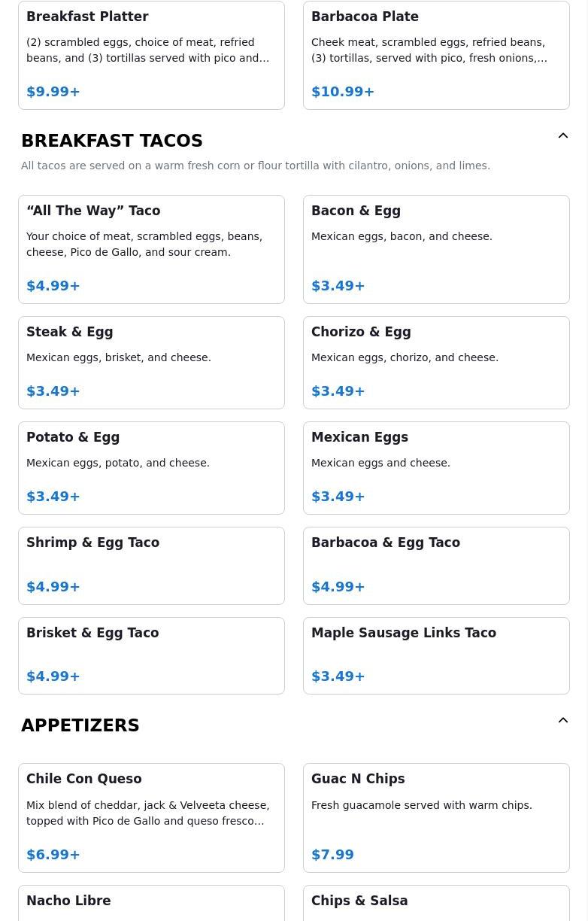The width and height of the screenshot is (588, 921).
Task: Open Mexican Eggs taco details
Action: click(436, 468)
